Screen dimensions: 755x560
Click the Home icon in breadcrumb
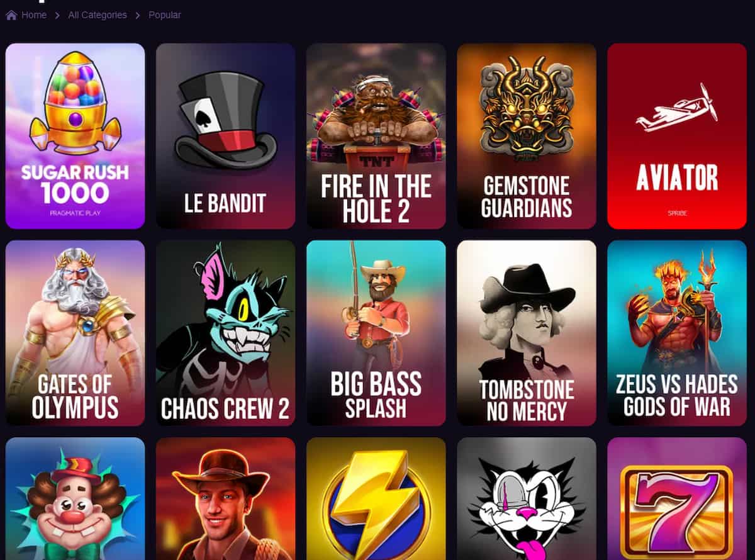pyautogui.click(x=11, y=15)
